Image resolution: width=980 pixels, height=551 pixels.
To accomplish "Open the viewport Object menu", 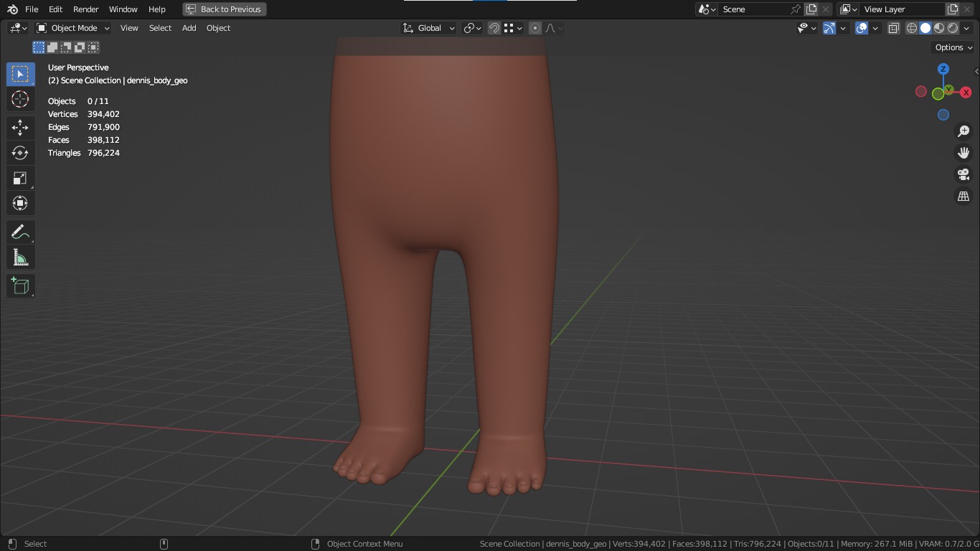I will click(x=218, y=28).
